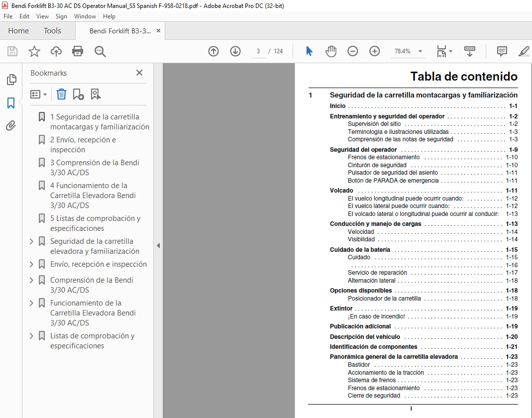Print the document
Screen dimensions: 532x418
click(x=78, y=51)
